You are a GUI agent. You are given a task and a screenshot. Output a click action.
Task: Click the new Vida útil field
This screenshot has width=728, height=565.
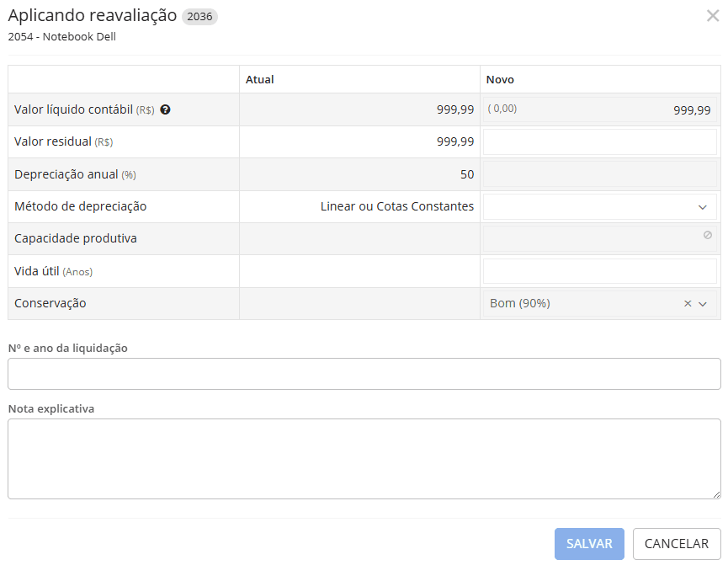coord(599,272)
